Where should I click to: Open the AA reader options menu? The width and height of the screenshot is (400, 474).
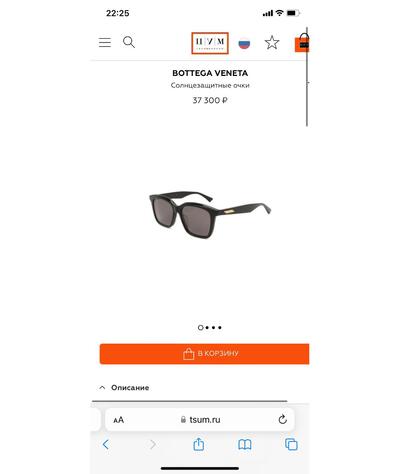(118, 420)
